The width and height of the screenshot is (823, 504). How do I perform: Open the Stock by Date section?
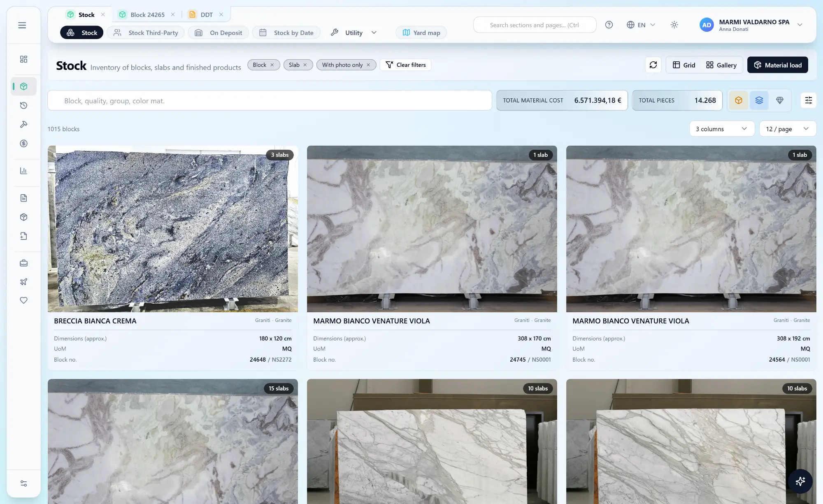pos(286,33)
